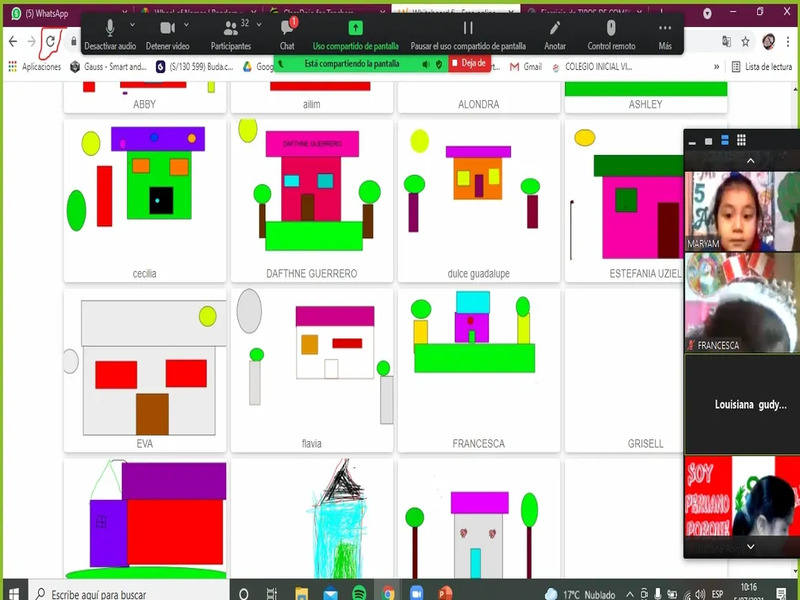This screenshot has width=800, height=600.
Task: Open Lista de lectura in bookmarks bar
Action: (762, 67)
